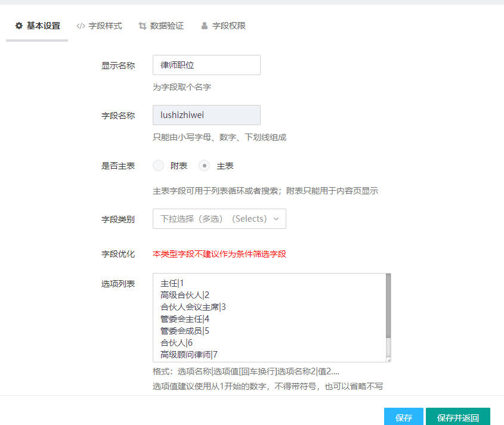
Task: Open the 字段样式 tab
Action: pyautogui.click(x=105, y=26)
